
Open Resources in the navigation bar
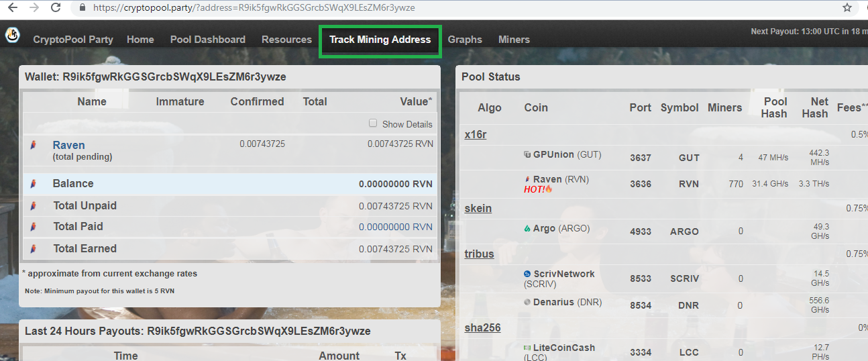(x=286, y=40)
